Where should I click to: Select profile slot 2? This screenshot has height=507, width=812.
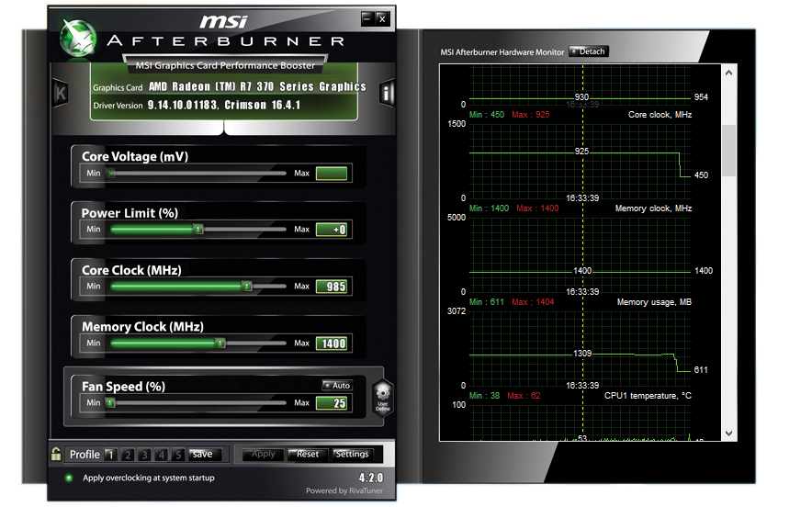tap(127, 455)
